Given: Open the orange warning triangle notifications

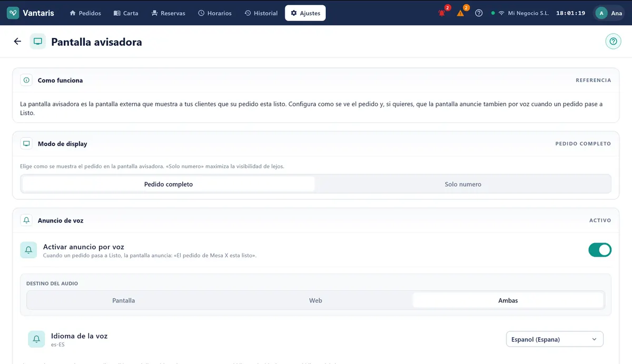Looking at the screenshot, I should click(460, 13).
